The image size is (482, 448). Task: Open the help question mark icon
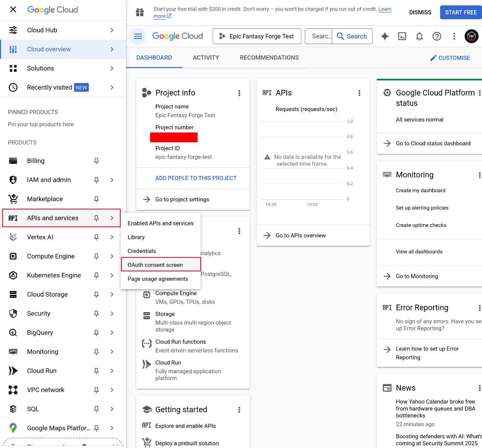click(x=437, y=36)
